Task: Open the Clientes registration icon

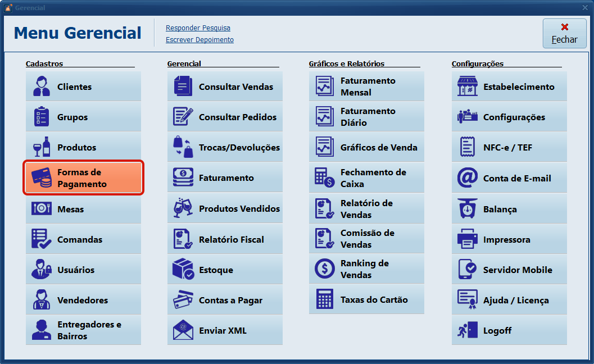Action: 42,87
